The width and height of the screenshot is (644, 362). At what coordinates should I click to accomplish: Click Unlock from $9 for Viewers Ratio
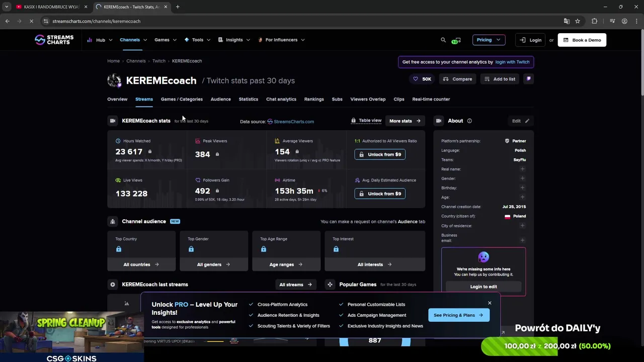380,154
